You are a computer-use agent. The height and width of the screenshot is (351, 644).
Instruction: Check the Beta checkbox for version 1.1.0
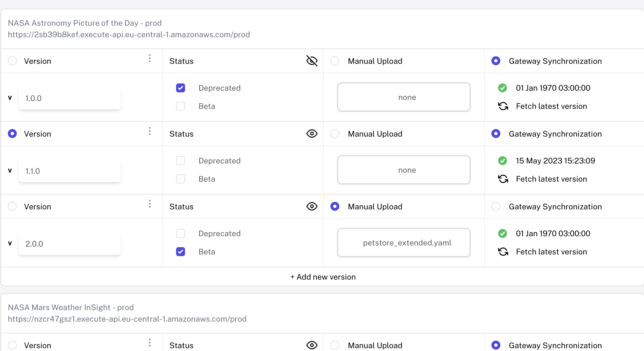point(181,179)
